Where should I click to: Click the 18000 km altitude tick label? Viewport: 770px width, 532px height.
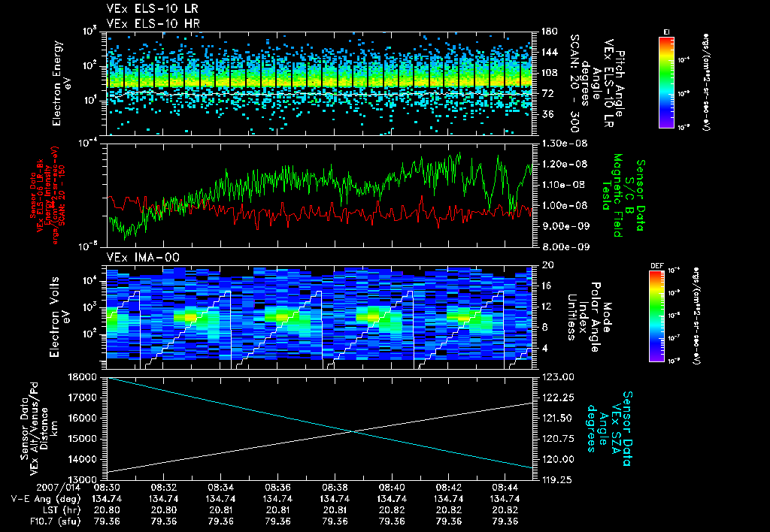point(83,377)
